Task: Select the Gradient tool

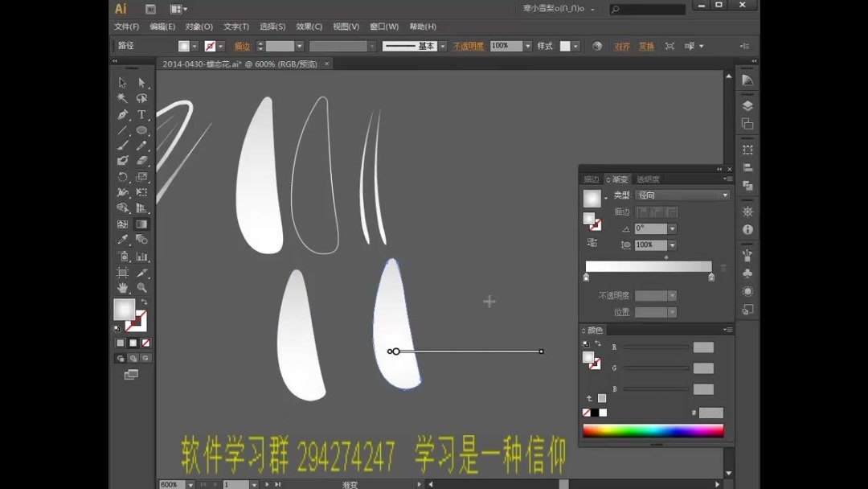Action: pos(141,223)
